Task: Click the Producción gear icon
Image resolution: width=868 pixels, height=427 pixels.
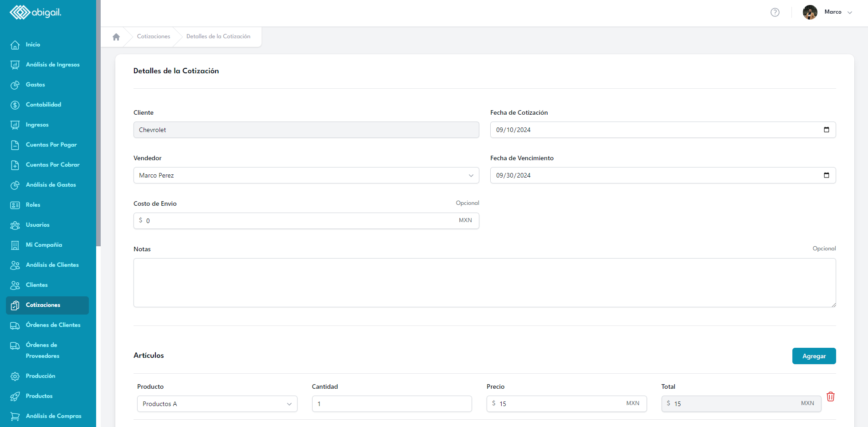Action: (x=15, y=376)
